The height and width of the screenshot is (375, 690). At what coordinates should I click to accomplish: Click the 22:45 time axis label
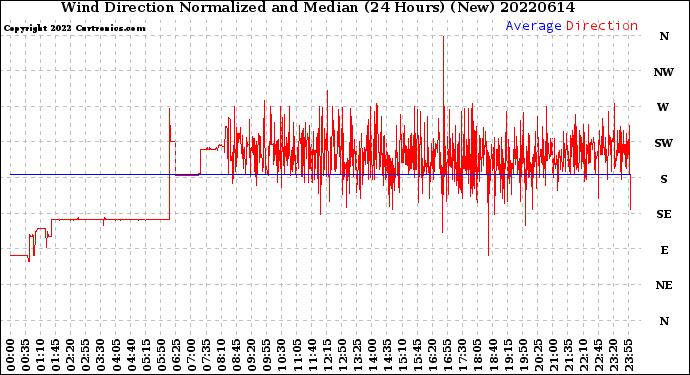click(x=598, y=355)
